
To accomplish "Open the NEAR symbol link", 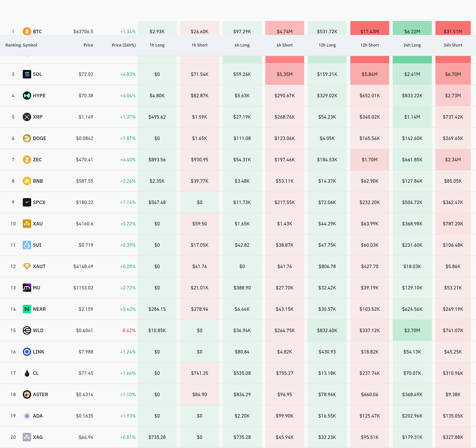I will click(x=39, y=309).
